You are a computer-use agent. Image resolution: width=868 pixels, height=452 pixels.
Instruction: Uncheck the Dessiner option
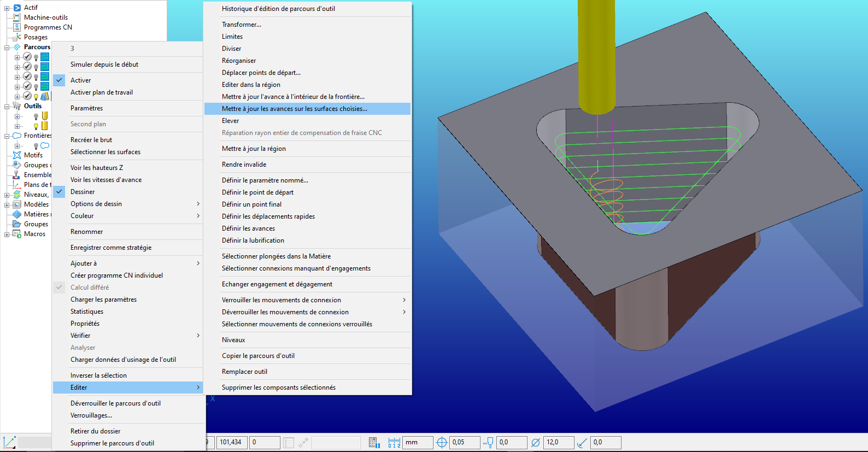click(x=83, y=192)
